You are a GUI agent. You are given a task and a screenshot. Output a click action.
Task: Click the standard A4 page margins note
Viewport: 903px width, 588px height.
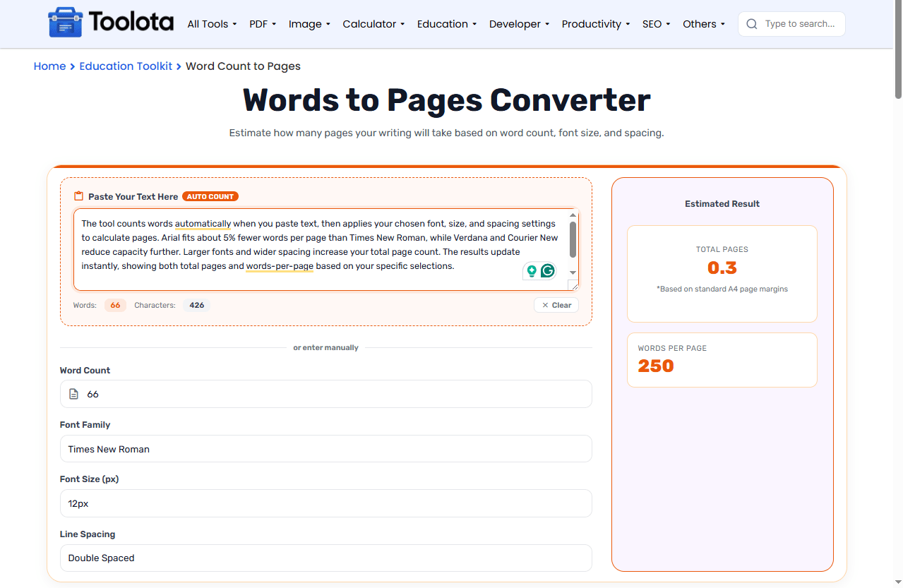(722, 289)
